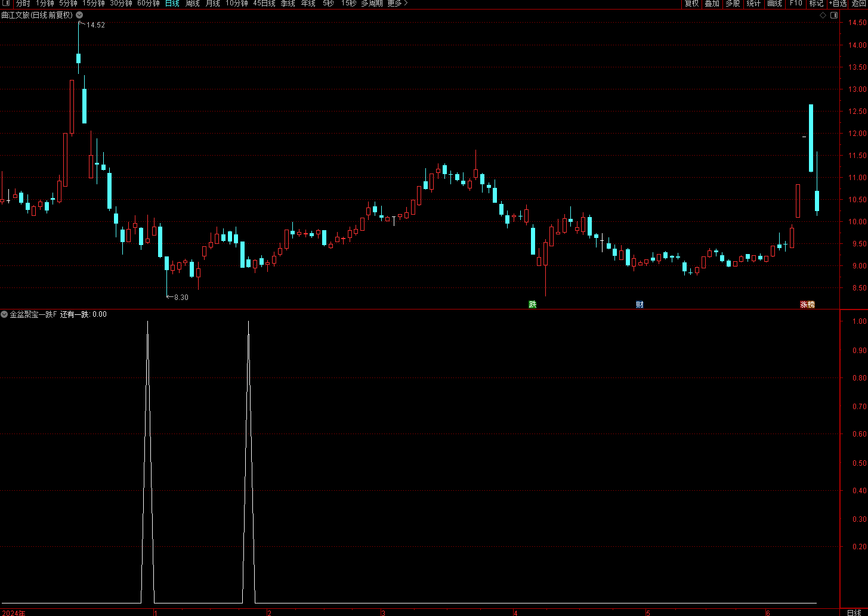868x616 pixels.
Task: Switch to 1分钟 period
Action: tap(45, 4)
